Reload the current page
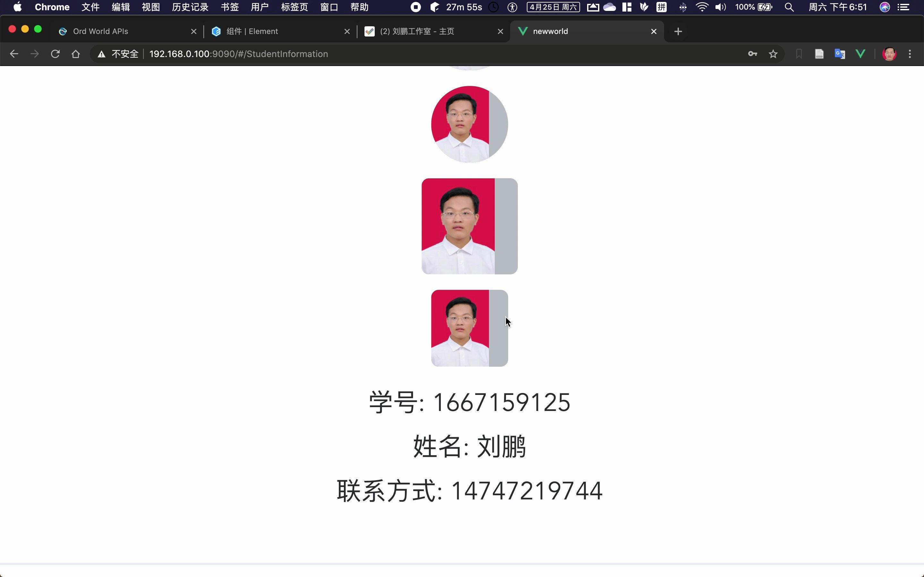Screen dimensions: 924x577 pyautogui.click(x=55, y=54)
